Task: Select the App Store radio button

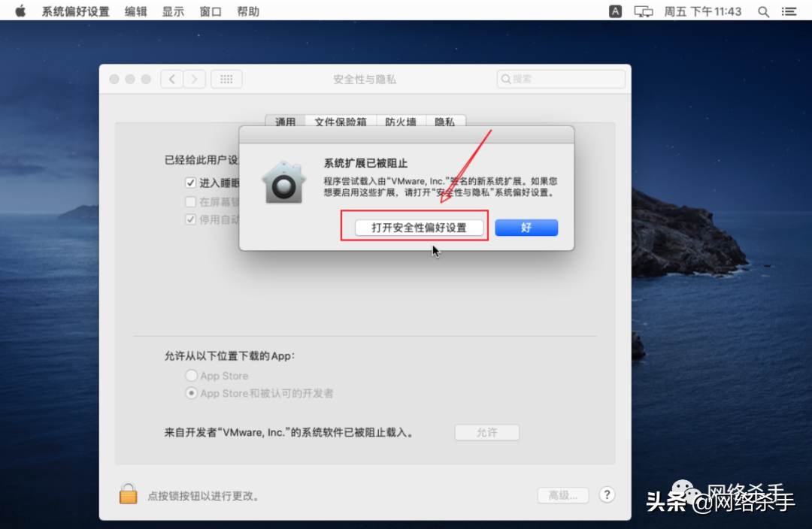Action: coord(191,375)
